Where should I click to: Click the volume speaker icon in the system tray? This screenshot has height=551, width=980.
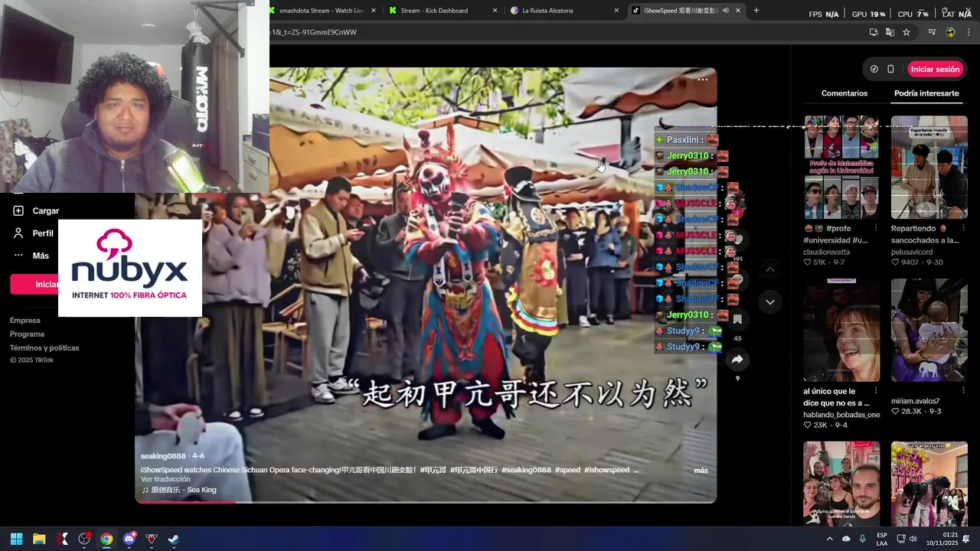point(913,539)
